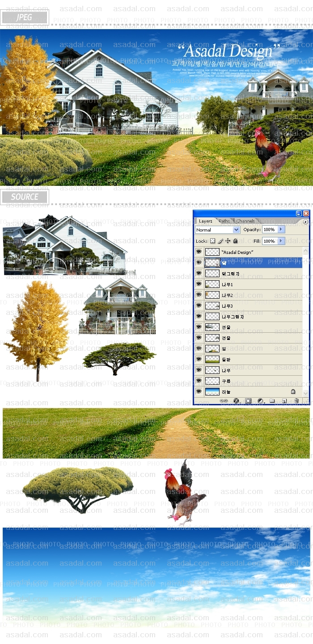The width and height of the screenshot is (313, 644).
Task: Switch to the Channels tab
Action: pyautogui.click(x=245, y=221)
